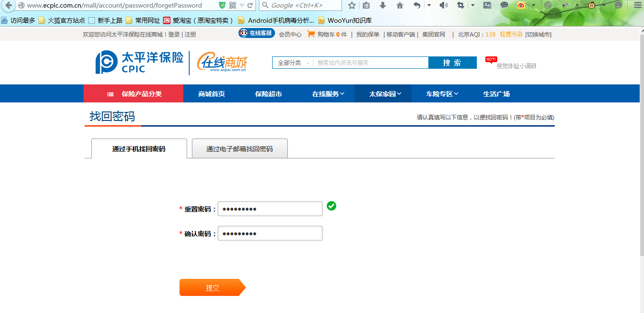644x313 pixels.
Task: Open the 移动客户端 mobile client link
Action: [x=400, y=34]
